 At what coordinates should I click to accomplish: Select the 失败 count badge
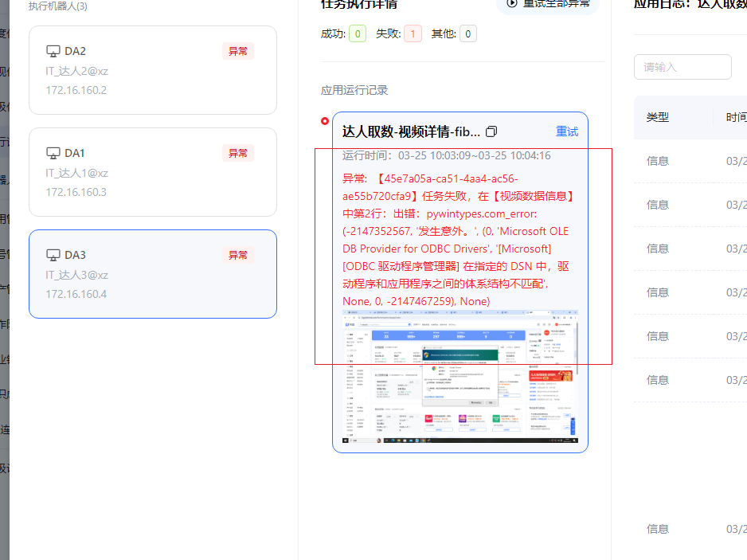click(413, 33)
